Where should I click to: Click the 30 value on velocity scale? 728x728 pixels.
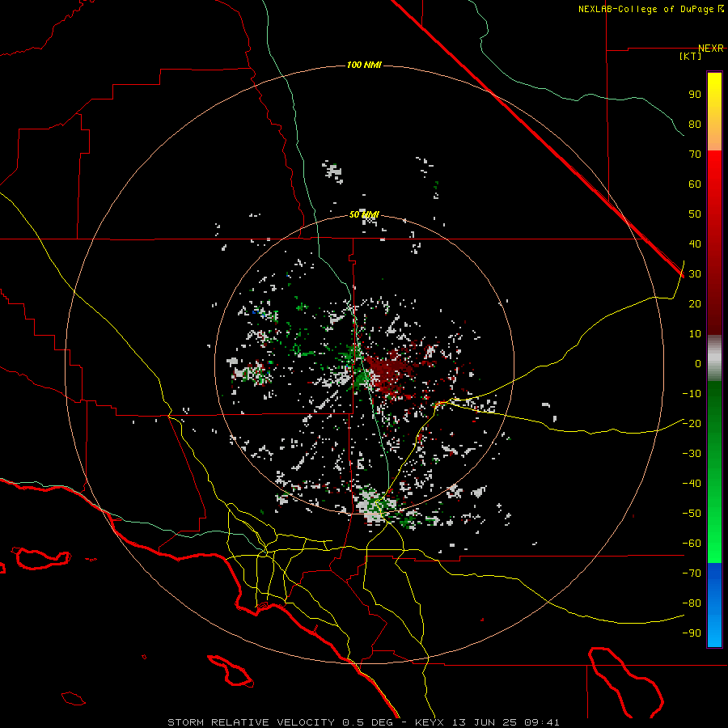coord(695,274)
